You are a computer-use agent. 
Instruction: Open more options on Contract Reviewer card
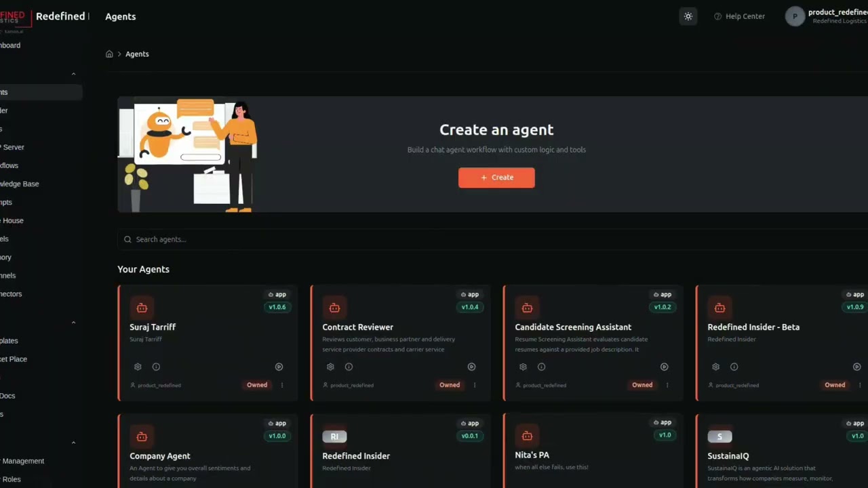tap(475, 385)
